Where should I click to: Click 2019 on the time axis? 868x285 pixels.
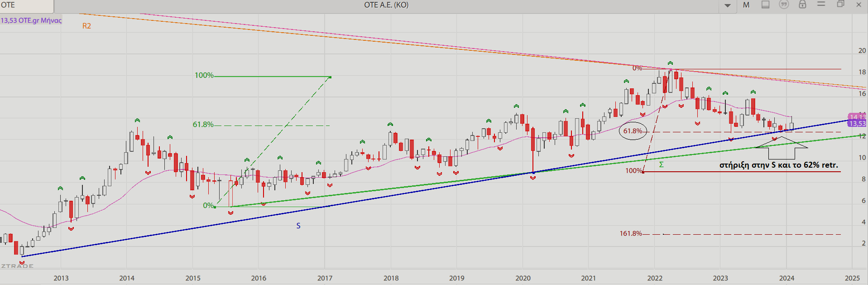[x=456, y=278]
